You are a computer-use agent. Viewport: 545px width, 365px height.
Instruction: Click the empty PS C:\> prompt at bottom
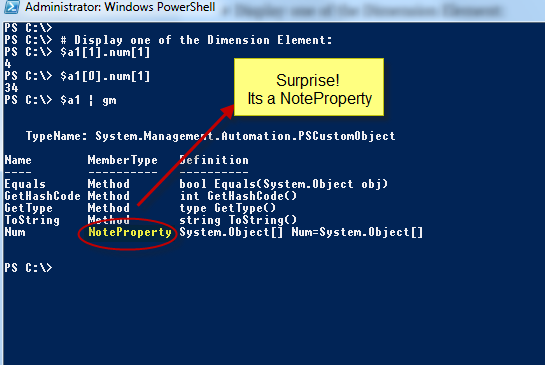(28, 268)
